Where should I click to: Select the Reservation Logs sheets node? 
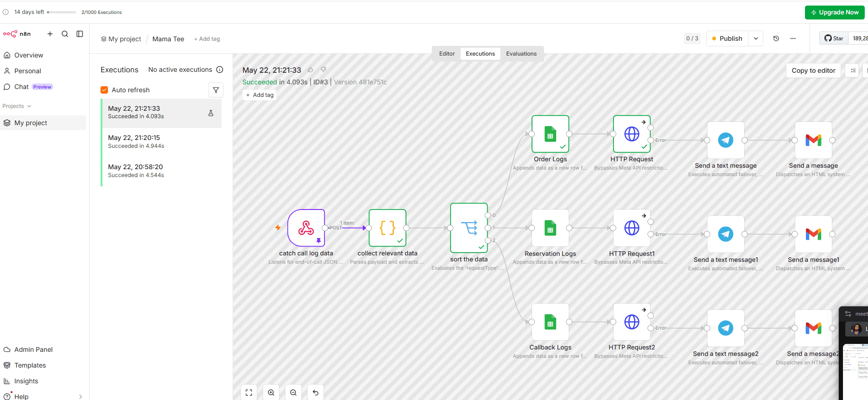(551, 228)
